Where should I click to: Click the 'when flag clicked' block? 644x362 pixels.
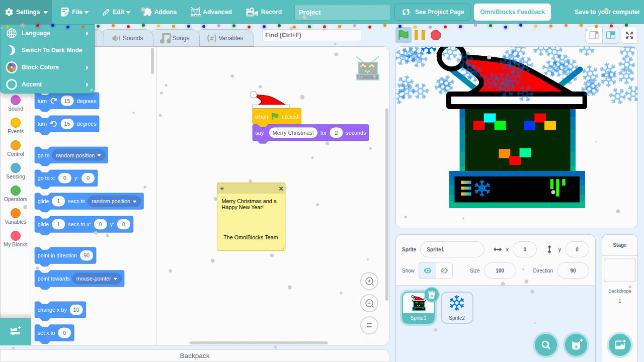click(x=277, y=116)
